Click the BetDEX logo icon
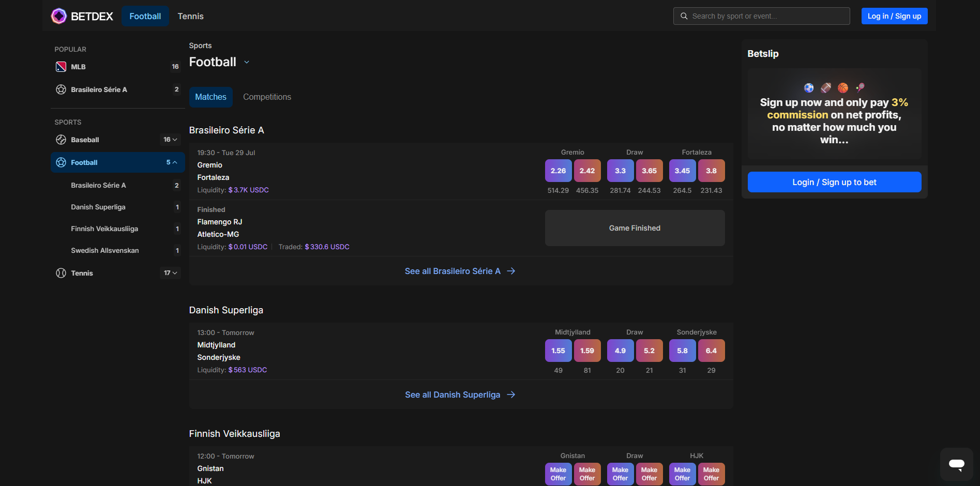980x486 pixels. click(59, 16)
